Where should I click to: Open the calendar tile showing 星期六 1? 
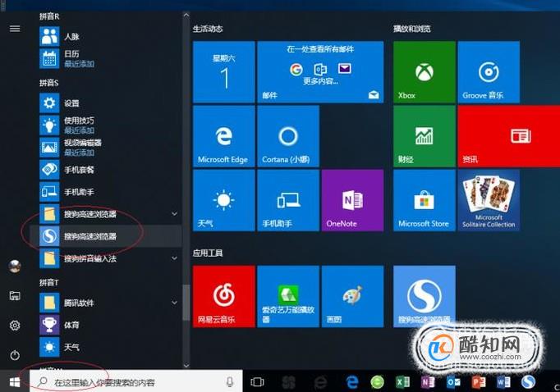(224, 72)
